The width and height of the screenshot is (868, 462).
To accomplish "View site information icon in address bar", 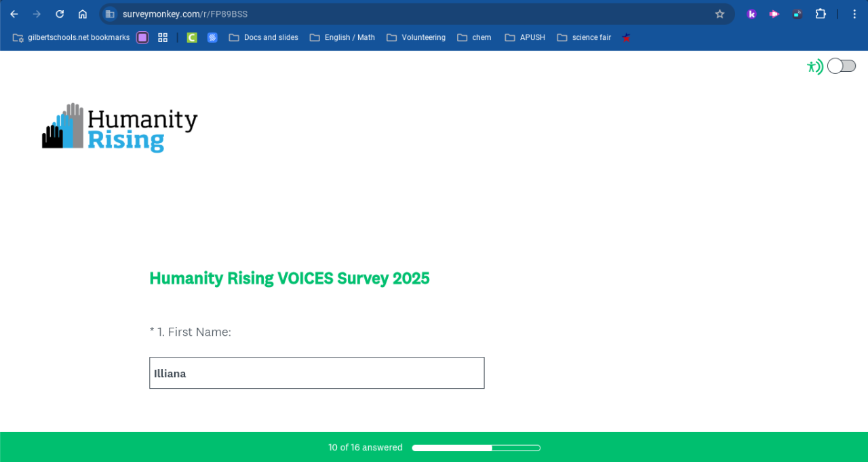I will click(x=110, y=14).
